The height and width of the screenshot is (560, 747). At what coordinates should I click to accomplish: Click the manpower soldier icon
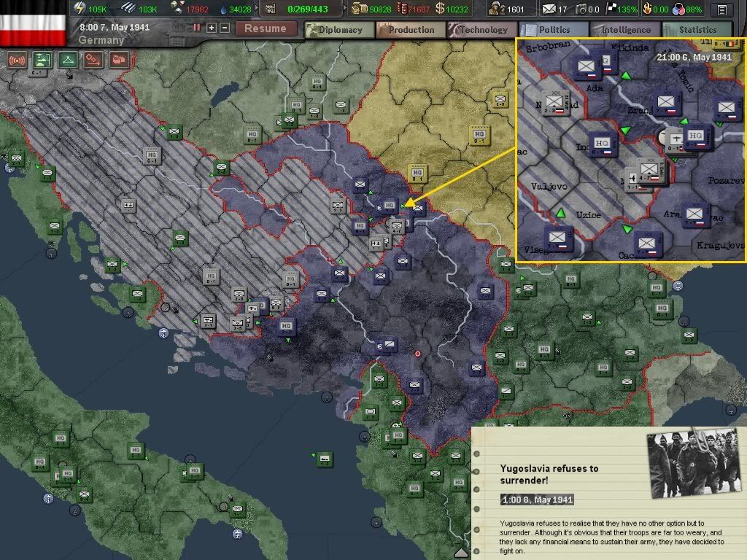pyautogui.click(x=496, y=8)
